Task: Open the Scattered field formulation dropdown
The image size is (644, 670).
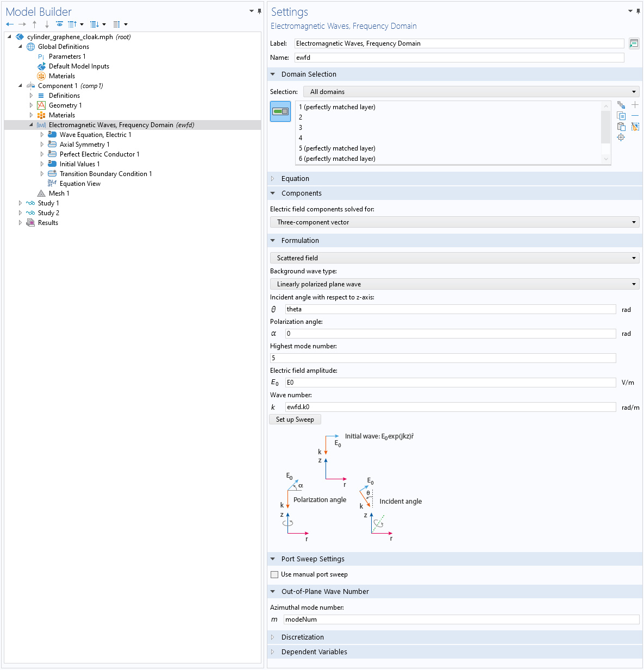Action: tap(455, 258)
